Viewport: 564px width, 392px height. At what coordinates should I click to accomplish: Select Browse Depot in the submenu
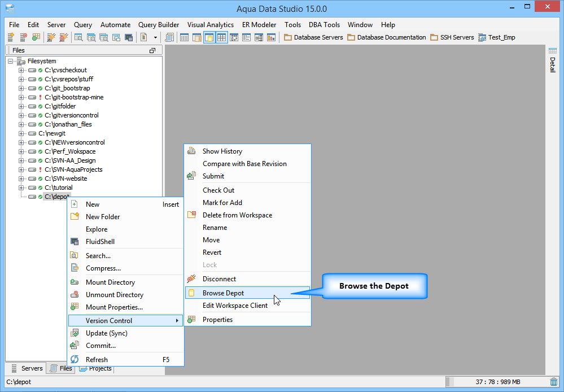coord(247,293)
